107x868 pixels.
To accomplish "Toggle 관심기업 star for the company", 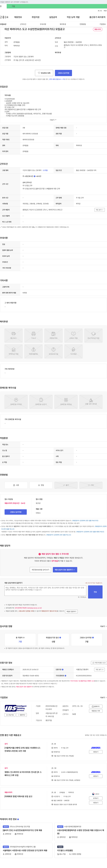I will point(10,715).
